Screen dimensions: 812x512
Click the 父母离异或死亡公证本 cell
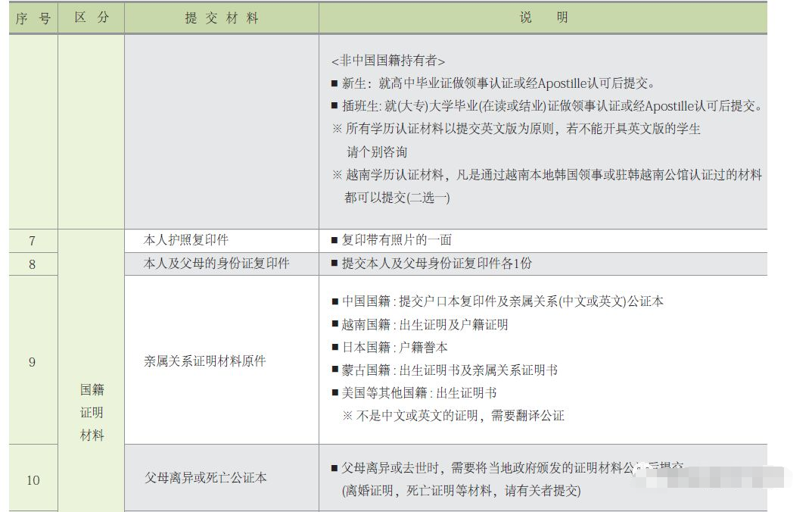pos(205,478)
